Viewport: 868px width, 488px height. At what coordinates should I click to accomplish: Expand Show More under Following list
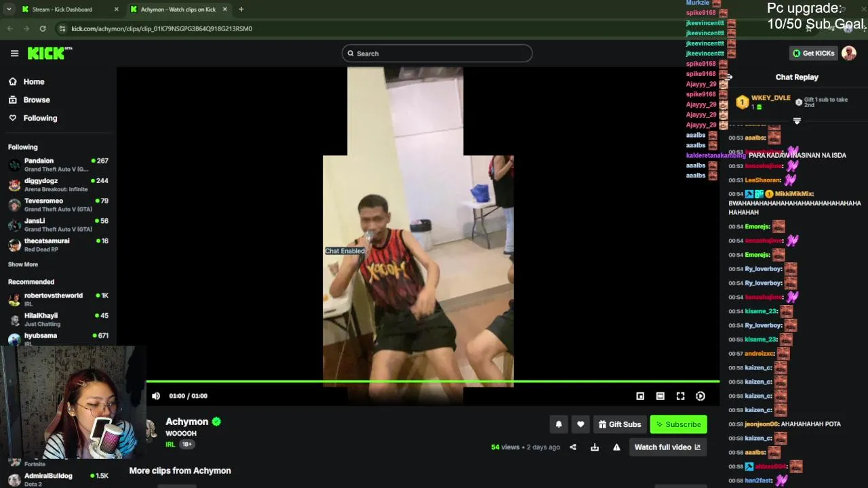[23, 264]
